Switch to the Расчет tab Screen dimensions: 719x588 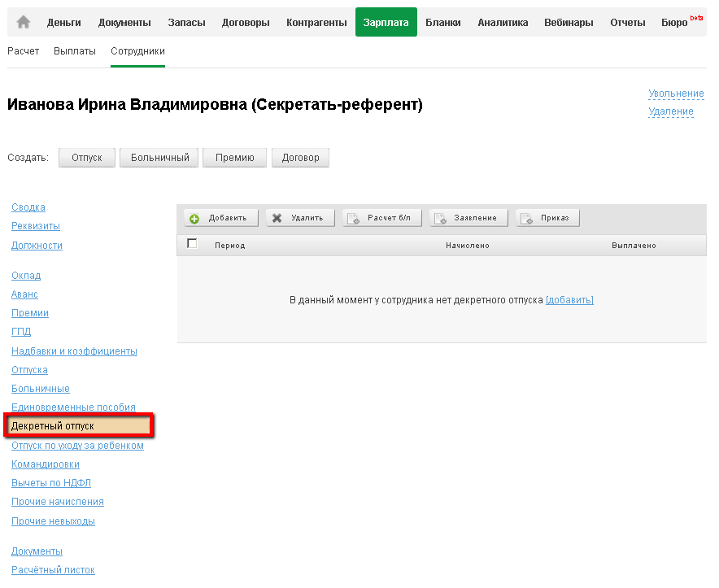[23, 51]
